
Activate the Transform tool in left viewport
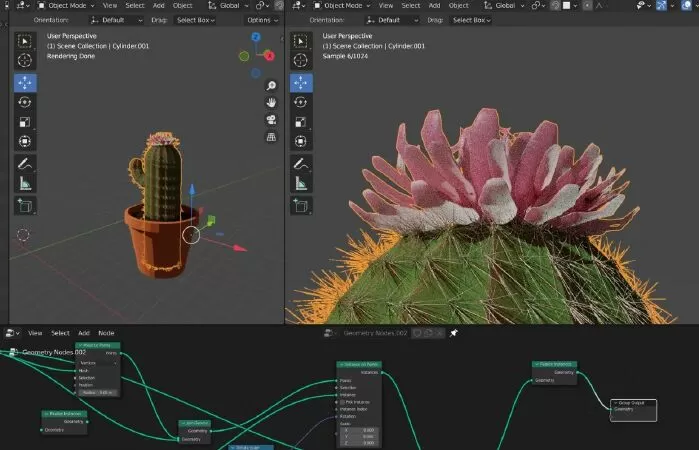[25, 142]
